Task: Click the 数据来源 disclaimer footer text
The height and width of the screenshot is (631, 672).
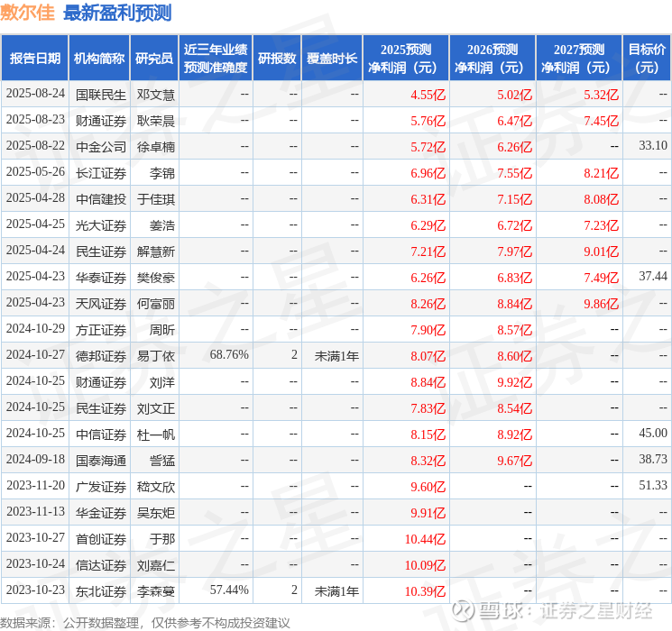Action: pos(145,622)
